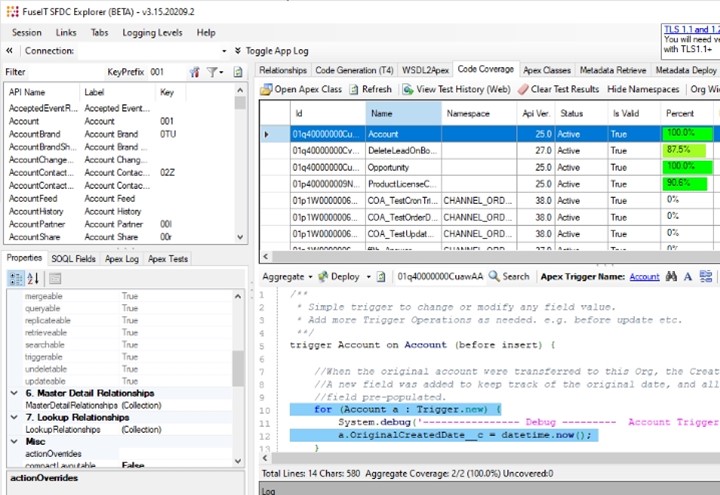Click the Properties scrollbar up arrow
The height and width of the screenshot is (495, 720).
pos(238,297)
